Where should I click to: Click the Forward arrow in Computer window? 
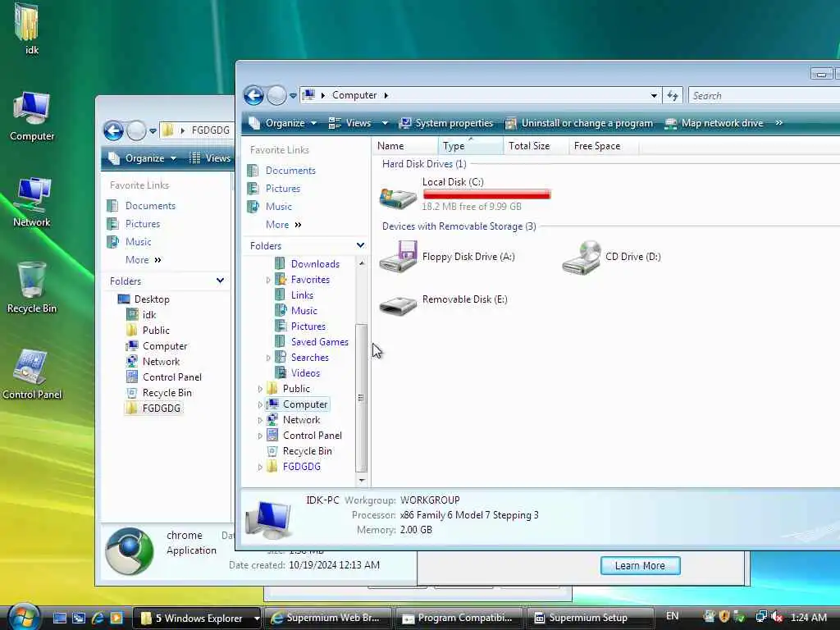click(277, 95)
